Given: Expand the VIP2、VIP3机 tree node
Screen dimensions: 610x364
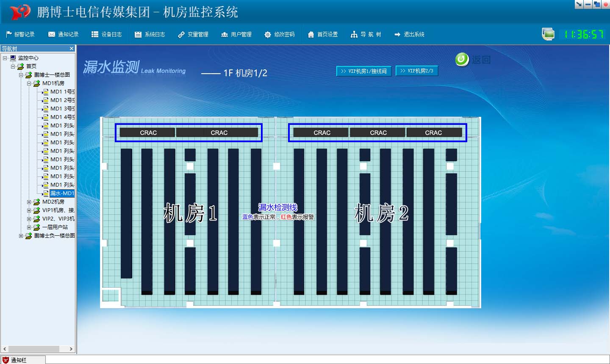Looking at the screenshot, I should coord(29,219).
